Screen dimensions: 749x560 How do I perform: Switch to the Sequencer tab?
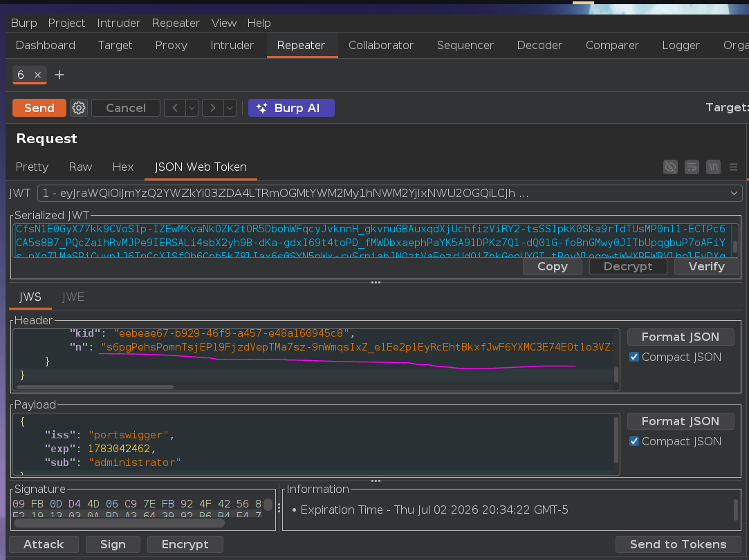[x=465, y=46]
